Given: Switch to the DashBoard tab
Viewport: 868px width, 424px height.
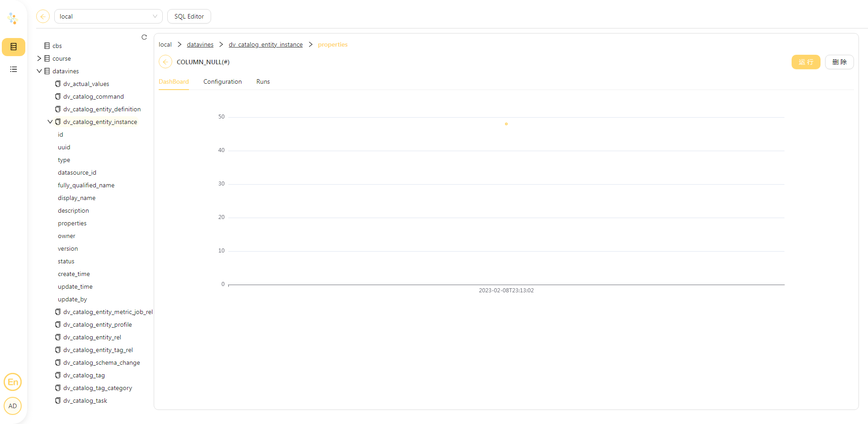Looking at the screenshot, I should [x=174, y=82].
